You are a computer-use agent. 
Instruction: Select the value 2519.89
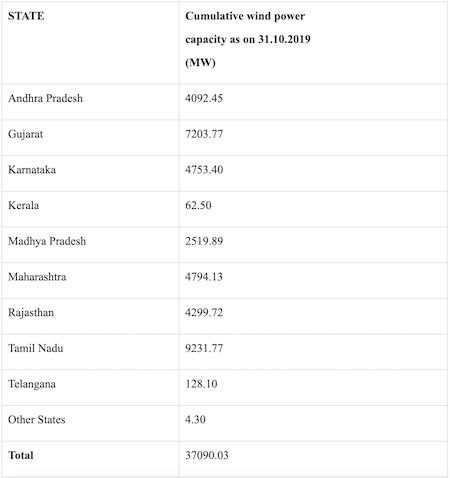[204, 241]
